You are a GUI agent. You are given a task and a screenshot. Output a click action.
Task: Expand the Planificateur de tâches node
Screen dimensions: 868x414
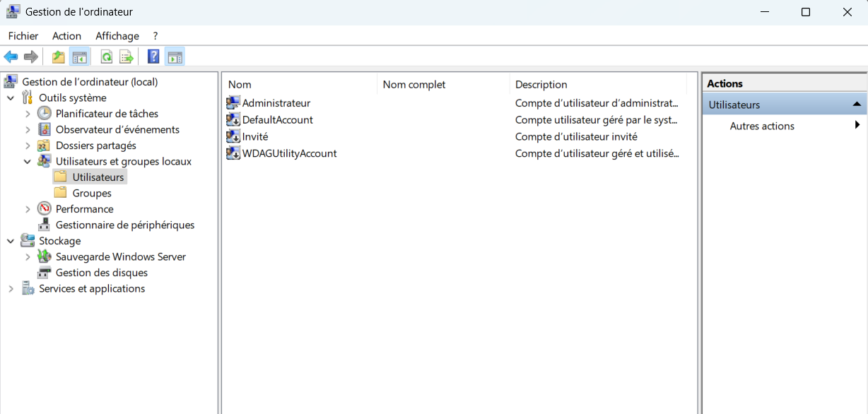point(28,114)
